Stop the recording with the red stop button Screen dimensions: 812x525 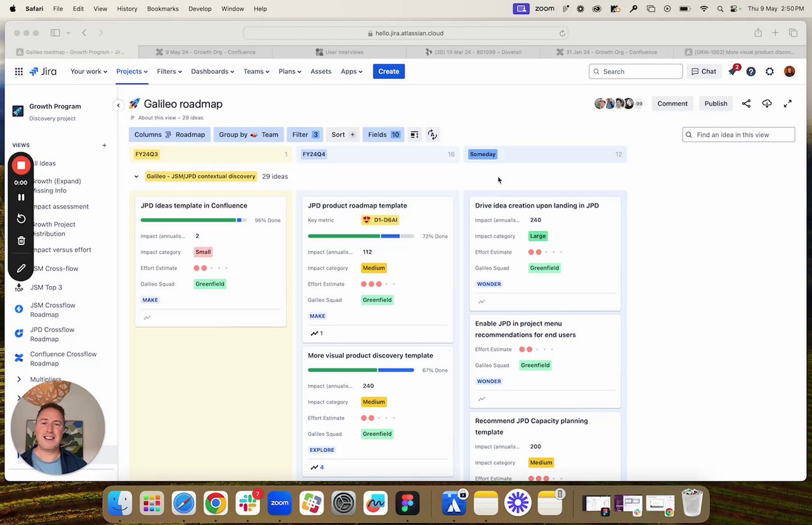(x=21, y=166)
